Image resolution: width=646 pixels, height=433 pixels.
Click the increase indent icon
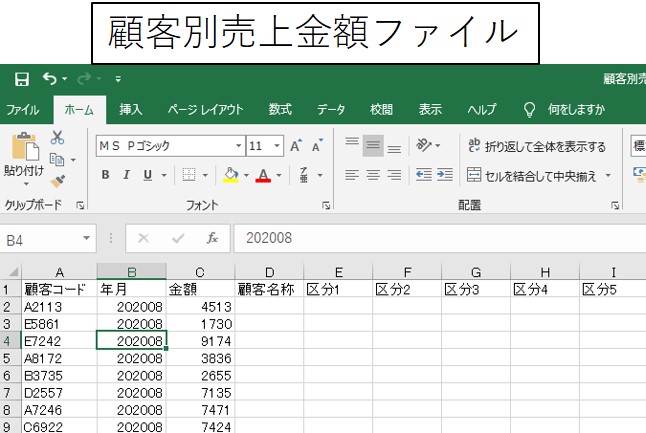[x=445, y=175]
